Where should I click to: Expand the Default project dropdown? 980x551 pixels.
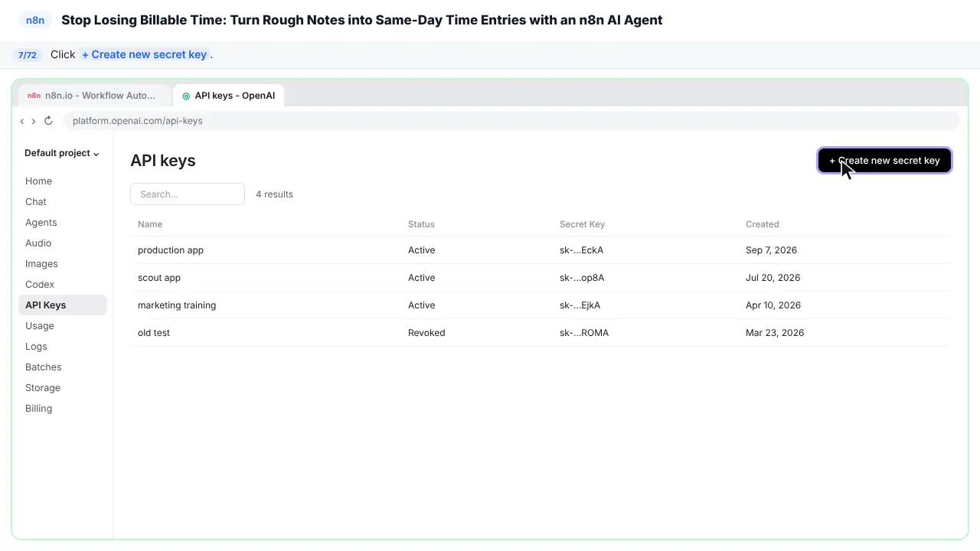(62, 153)
